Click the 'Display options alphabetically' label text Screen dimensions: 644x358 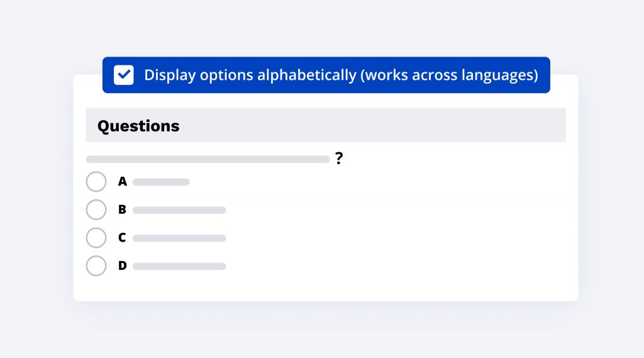(250, 76)
